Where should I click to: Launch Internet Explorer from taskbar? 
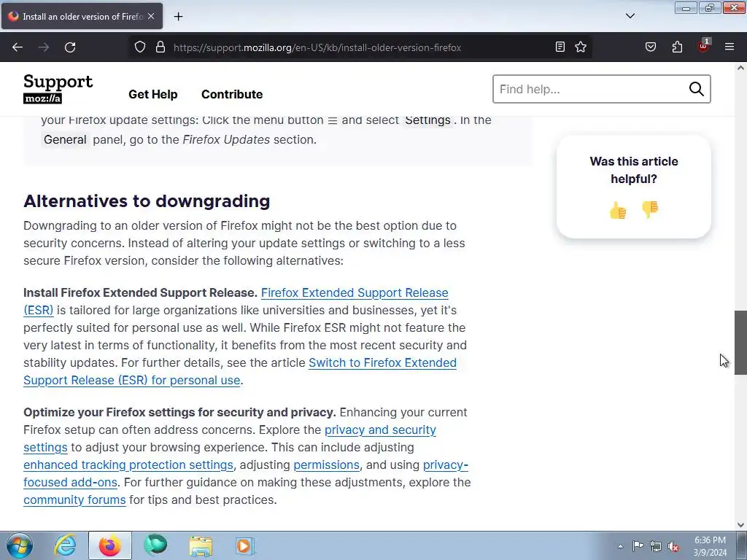[x=65, y=545]
